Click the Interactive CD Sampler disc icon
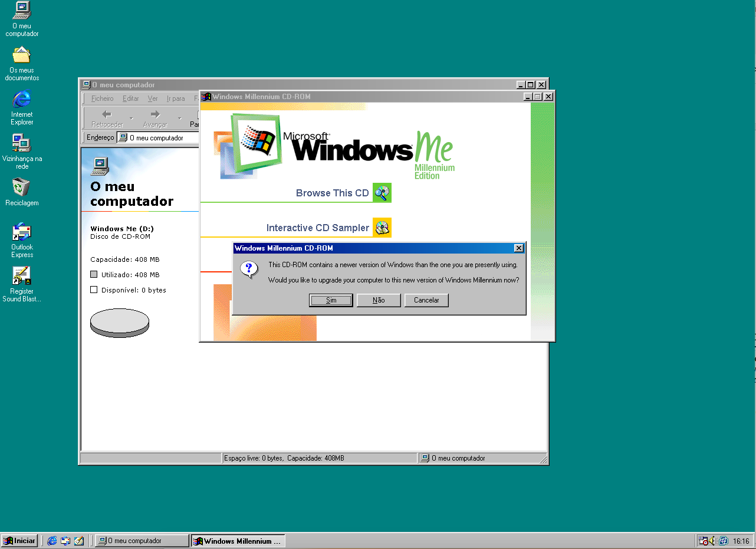This screenshot has width=756, height=549. point(382,228)
